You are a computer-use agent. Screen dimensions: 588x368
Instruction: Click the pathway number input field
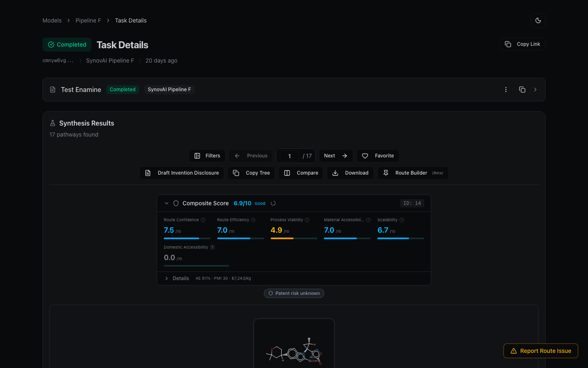pyautogui.click(x=290, y=156)
